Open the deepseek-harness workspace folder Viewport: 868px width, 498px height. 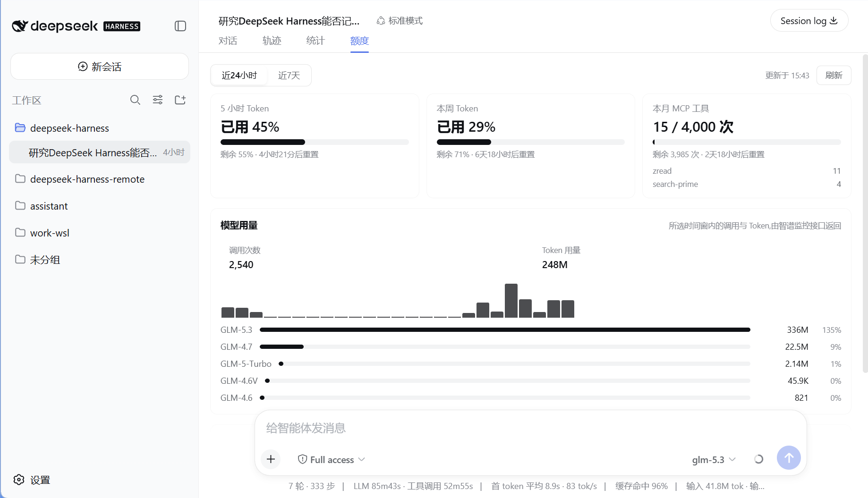coord(100,128)
